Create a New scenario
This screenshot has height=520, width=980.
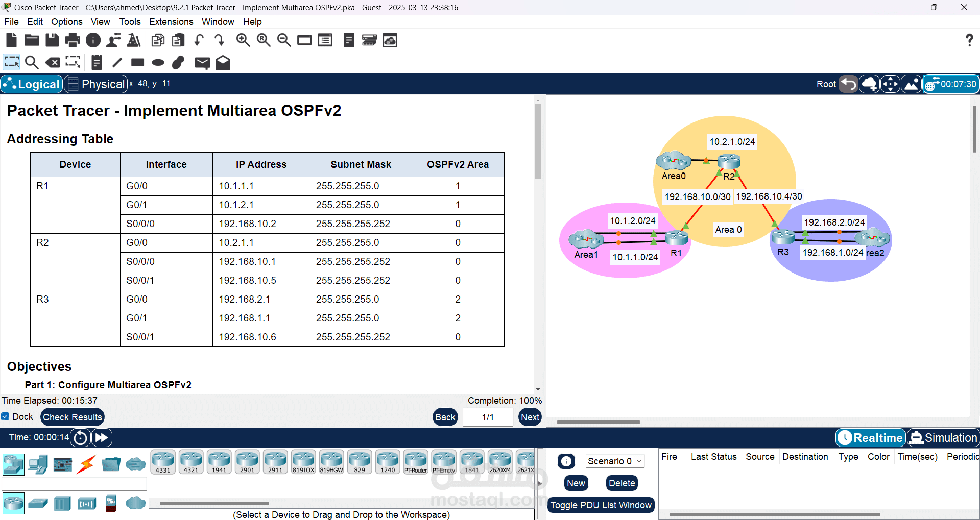tap(576, 483)
